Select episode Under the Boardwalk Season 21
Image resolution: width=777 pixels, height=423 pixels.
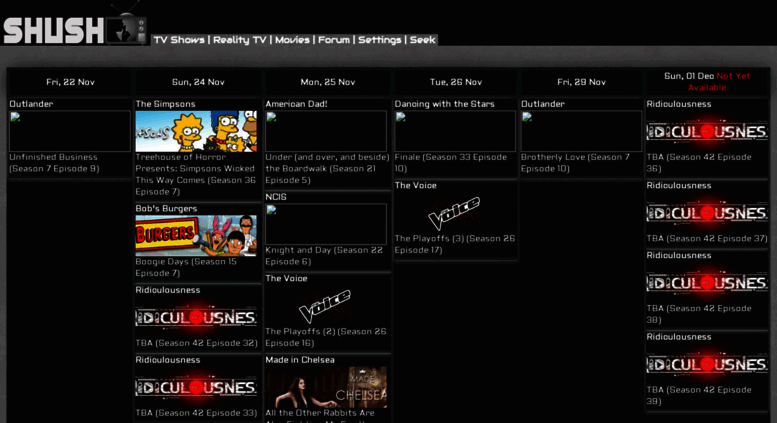pyautogui.click(x=327, y=168)
